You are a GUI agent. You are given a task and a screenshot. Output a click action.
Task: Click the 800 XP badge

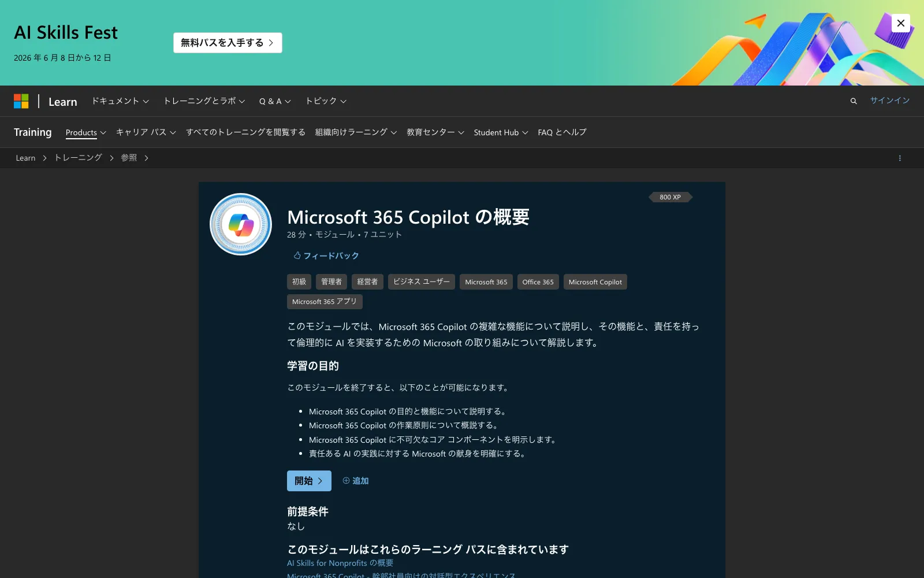click(x=670, y=197)
